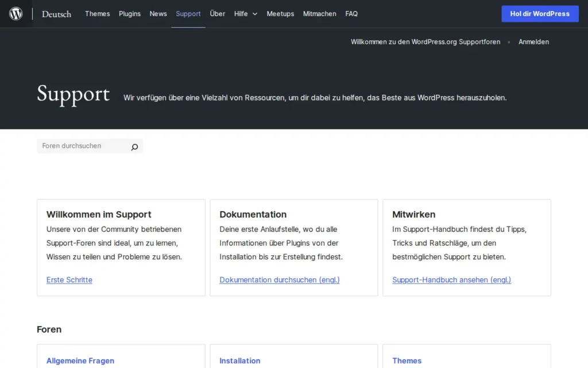The image size is (588, 368).
Task: Click the WordPress logo icon
Action: 16,14
